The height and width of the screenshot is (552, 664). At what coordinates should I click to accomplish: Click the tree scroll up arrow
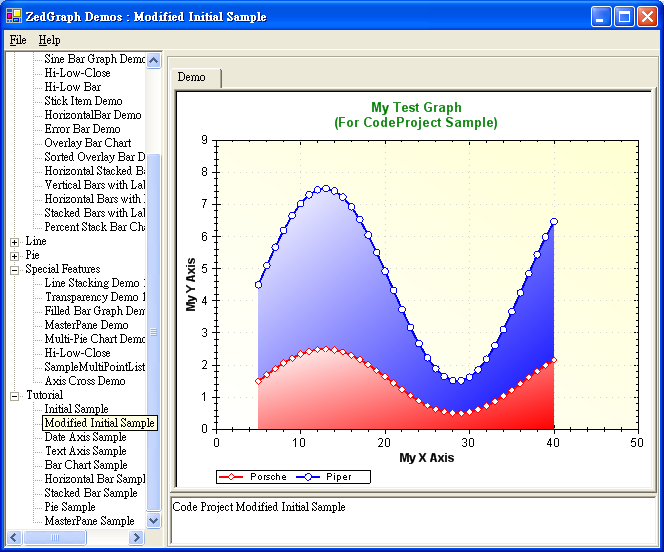coord(153,61)
